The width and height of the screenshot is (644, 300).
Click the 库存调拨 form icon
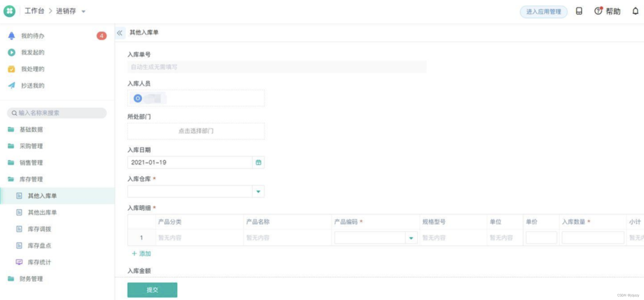19,229
